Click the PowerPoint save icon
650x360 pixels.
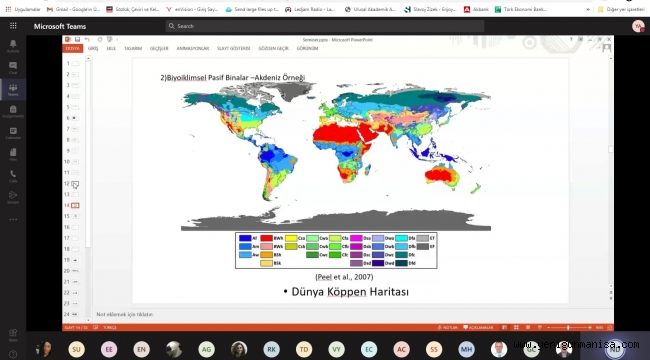click(x=78, y=39)
